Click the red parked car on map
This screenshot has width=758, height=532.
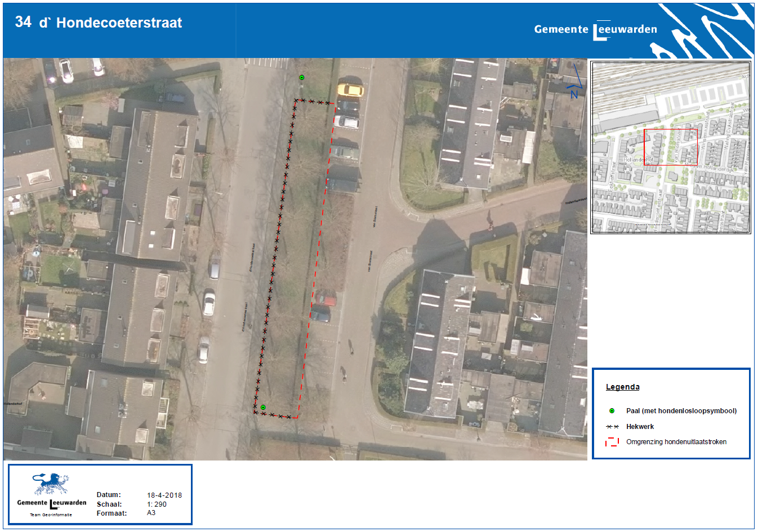pos(325,298)
